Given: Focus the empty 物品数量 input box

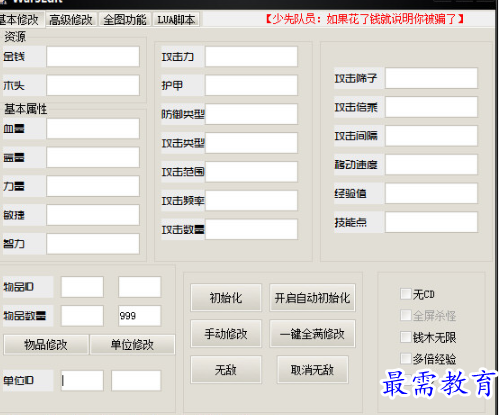Looking at the screenshot, I should click(x=82, y=316).
